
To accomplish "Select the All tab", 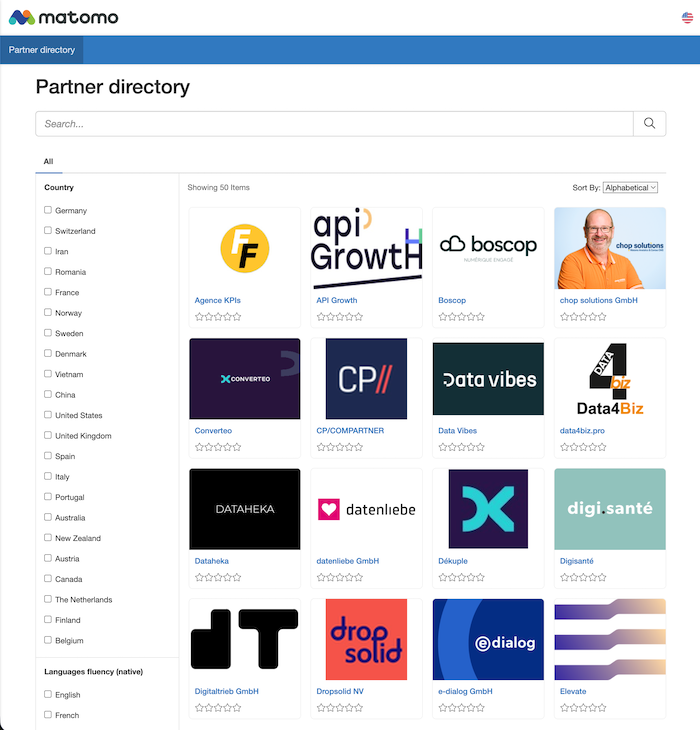I will [x=48, y=161].
